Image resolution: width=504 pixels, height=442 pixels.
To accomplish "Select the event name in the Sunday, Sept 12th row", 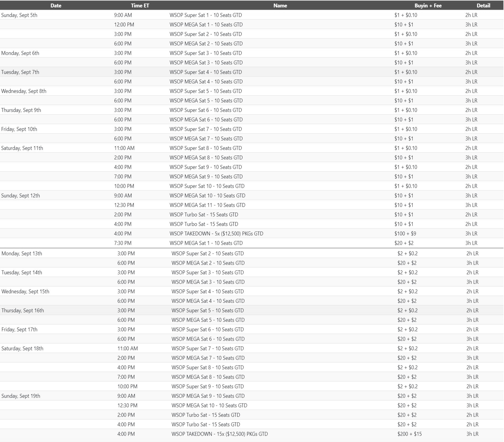I will (207, 196).
